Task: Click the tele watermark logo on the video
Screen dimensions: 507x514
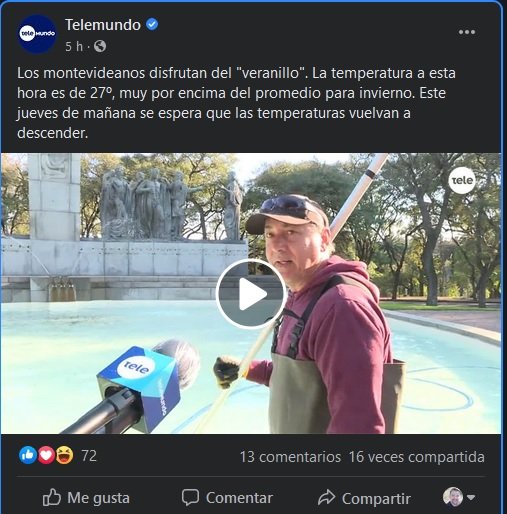Action: click(x=462, y=180)
